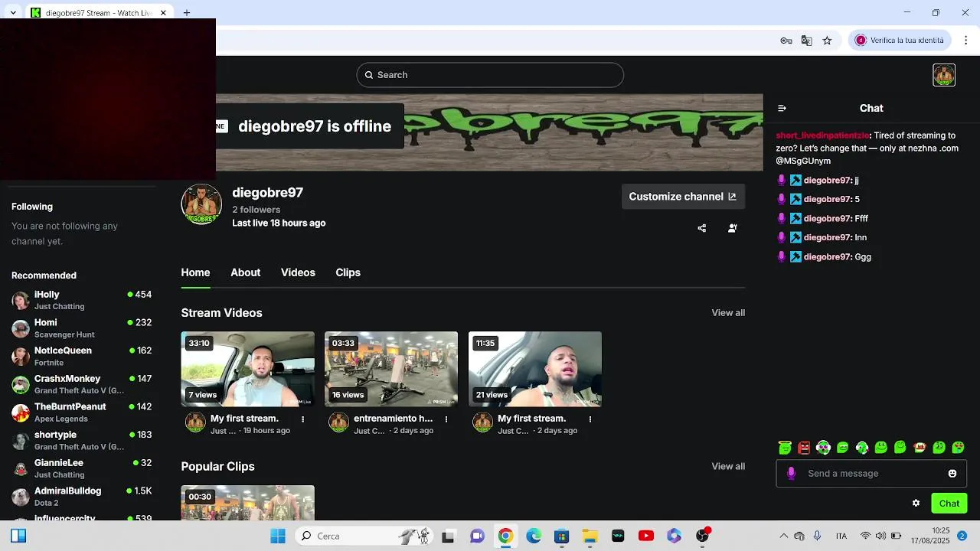This screenshot has height=551, width=980.
Task: Play the 11:35 stream video thumbnail
Action: coord(535,369)
